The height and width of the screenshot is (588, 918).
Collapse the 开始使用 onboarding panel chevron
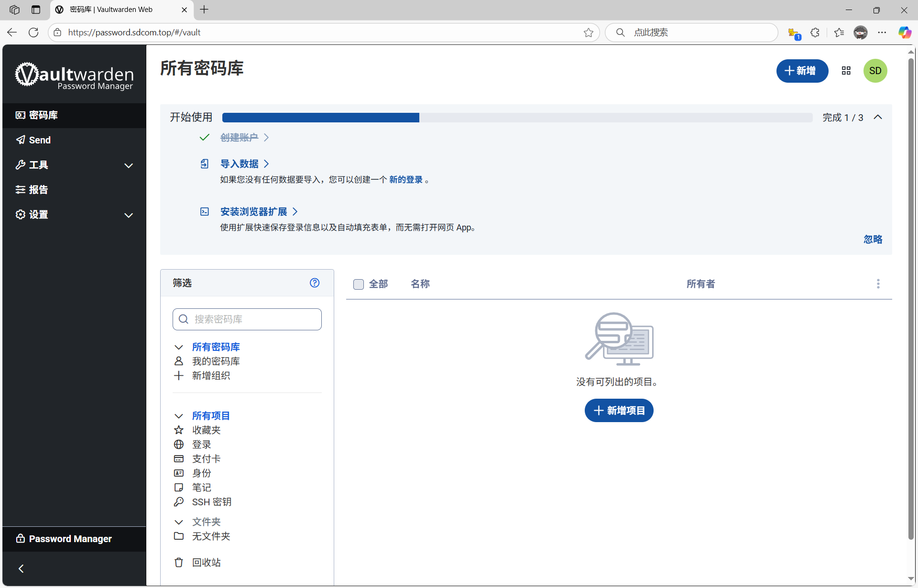[878, 117]
